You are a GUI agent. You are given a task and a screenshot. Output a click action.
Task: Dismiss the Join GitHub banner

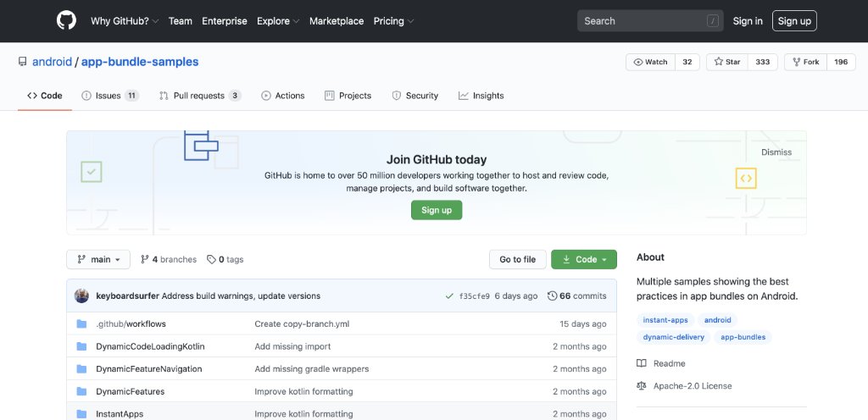[x=776, y=152]
